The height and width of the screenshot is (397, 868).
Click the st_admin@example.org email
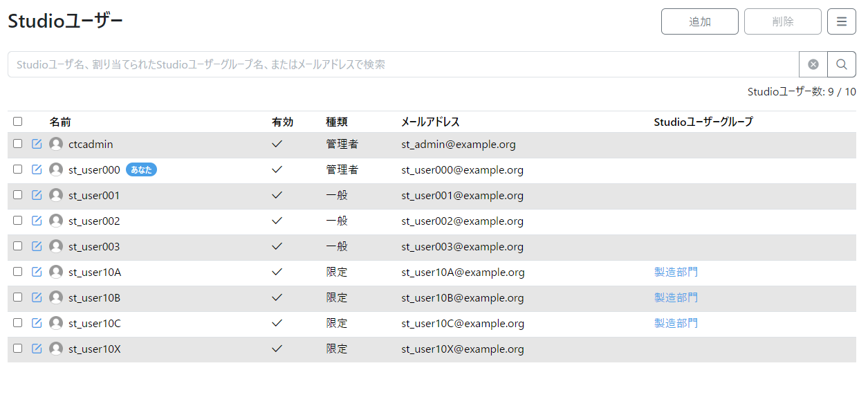(459, 145)
